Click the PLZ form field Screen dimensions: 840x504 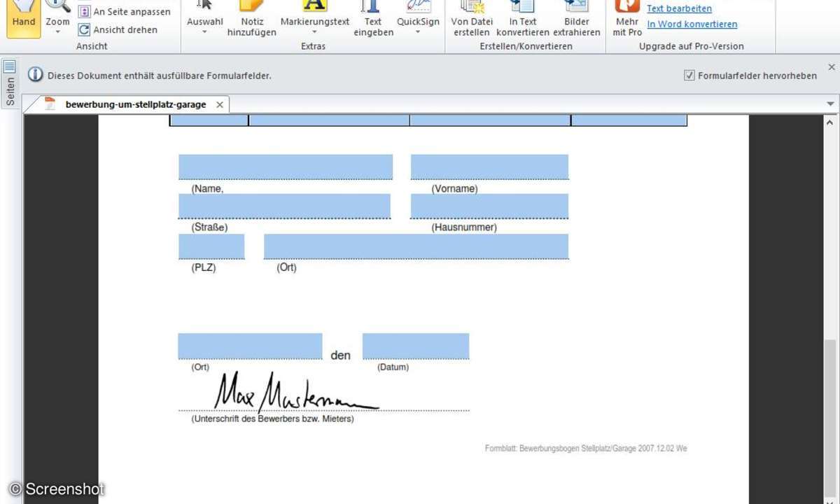coord(211,246)
